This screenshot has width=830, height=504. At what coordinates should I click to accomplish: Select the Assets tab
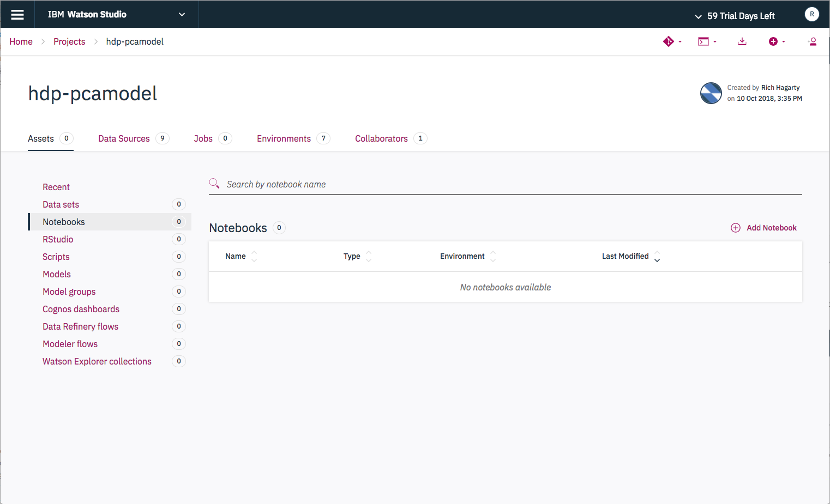[x=50, y=138]
